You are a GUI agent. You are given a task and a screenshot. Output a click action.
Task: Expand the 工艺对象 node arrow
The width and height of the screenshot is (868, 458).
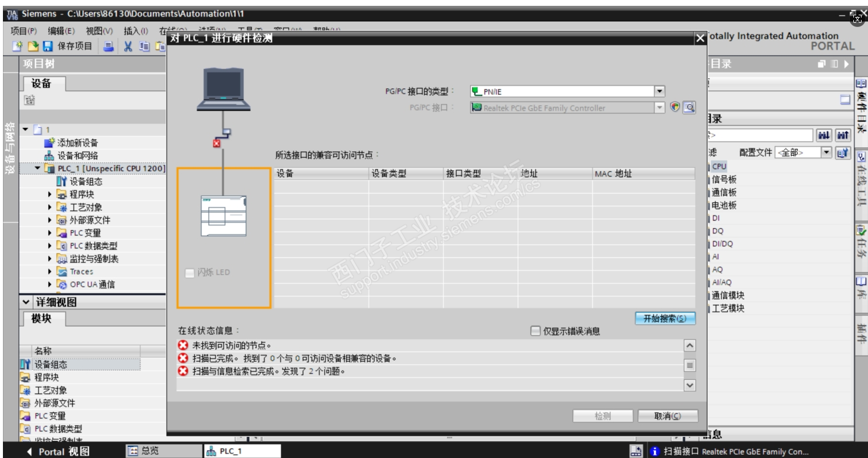(50, 208)
